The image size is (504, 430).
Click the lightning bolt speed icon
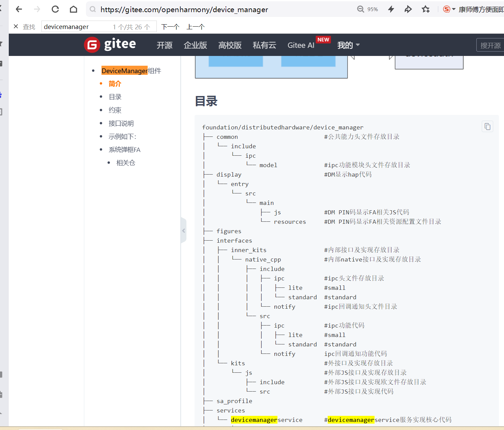pos(391,9)
